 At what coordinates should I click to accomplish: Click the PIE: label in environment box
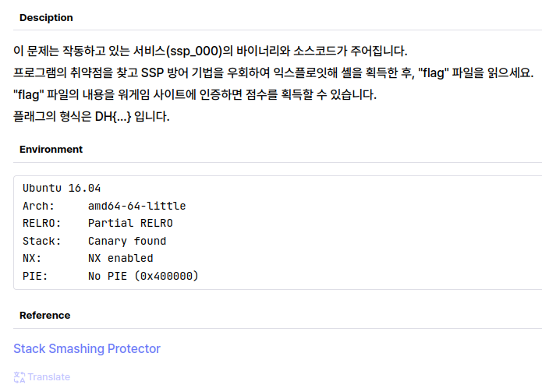point(35,276)
